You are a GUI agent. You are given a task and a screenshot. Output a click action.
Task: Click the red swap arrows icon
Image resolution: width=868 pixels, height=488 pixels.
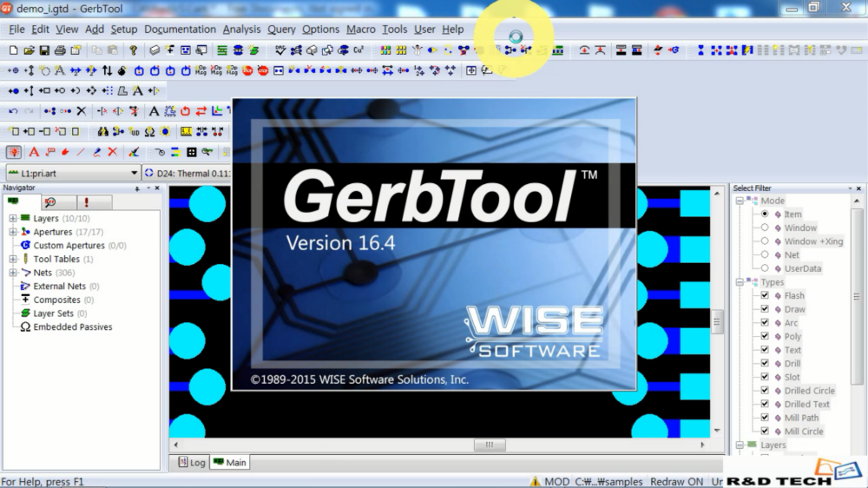coord(201,111)
